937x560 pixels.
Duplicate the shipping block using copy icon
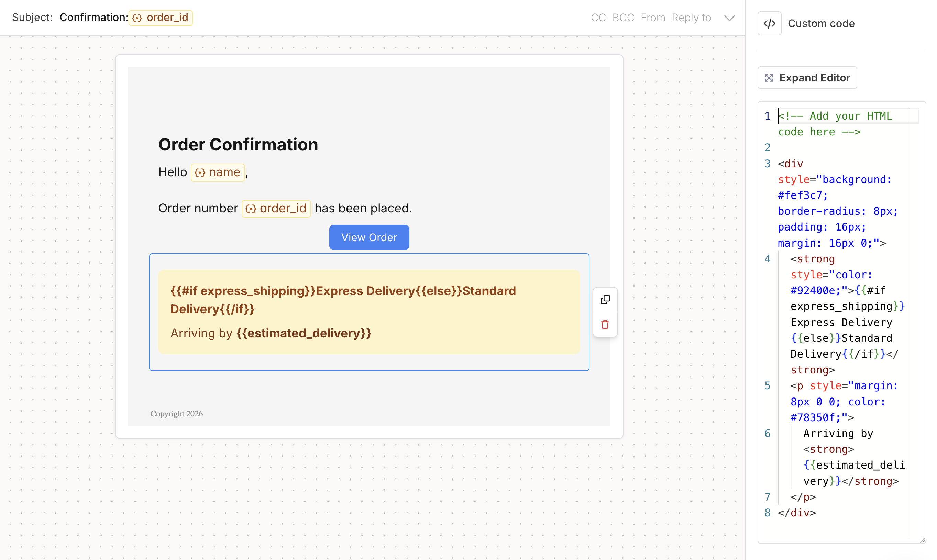(605, 299)
